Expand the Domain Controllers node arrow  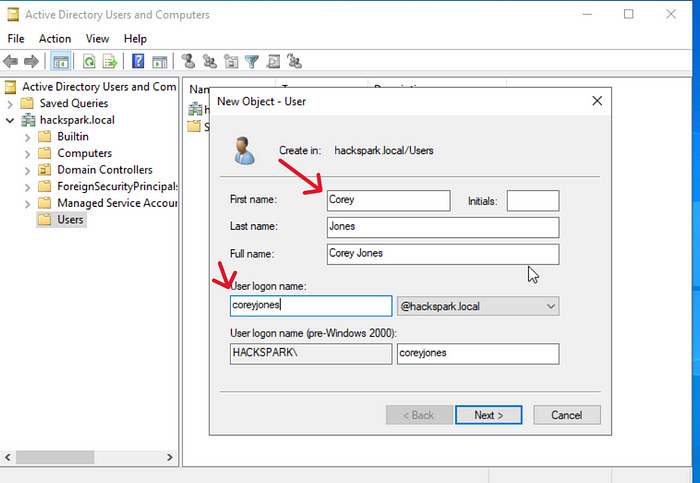point(27,171)
